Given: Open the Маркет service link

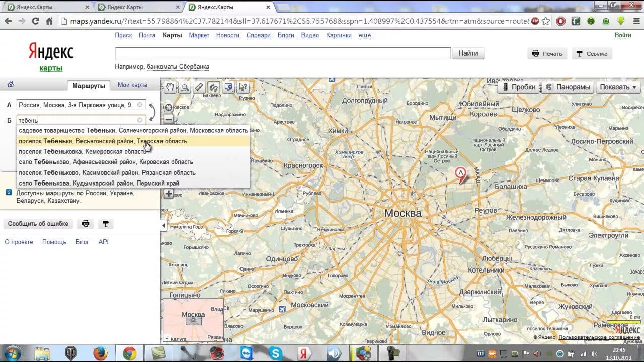Looking at the screenshot, I should (x=199, y=35).
